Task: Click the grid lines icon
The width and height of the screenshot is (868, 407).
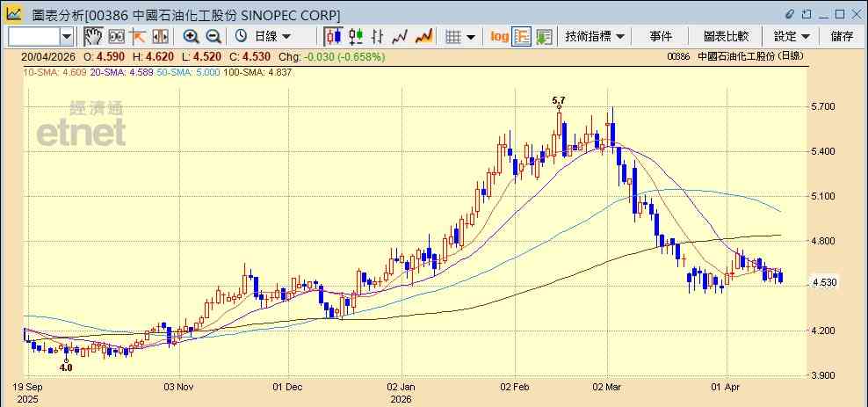Action: (453, 37)
